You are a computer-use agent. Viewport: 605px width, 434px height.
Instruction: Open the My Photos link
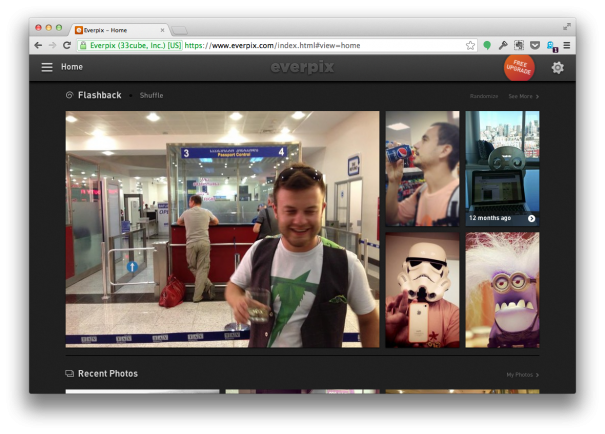click(522, 375)
